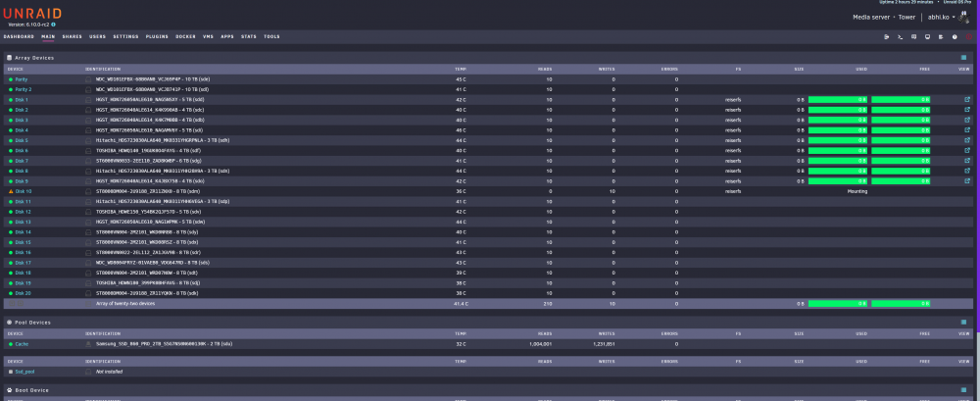Image resolution: width=980 pixels, height=401 pixels.
Task: Click 'Array of twenty-two devices' text
Action: pos(125,303)
